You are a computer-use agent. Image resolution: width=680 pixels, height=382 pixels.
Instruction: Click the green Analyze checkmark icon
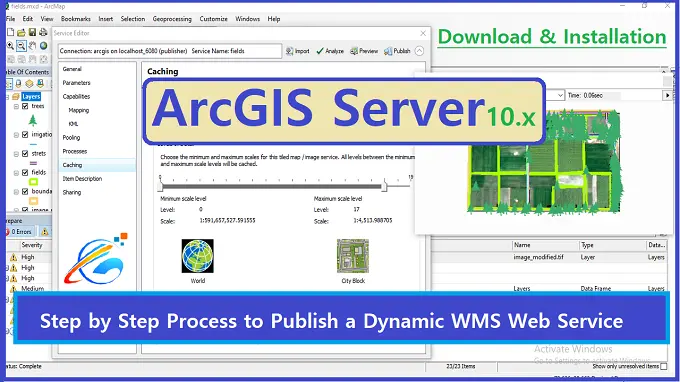320,51
